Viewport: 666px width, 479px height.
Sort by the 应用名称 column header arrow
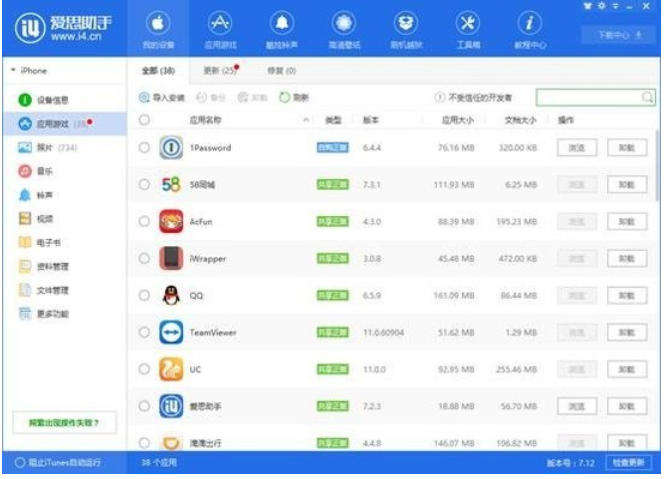306,120
